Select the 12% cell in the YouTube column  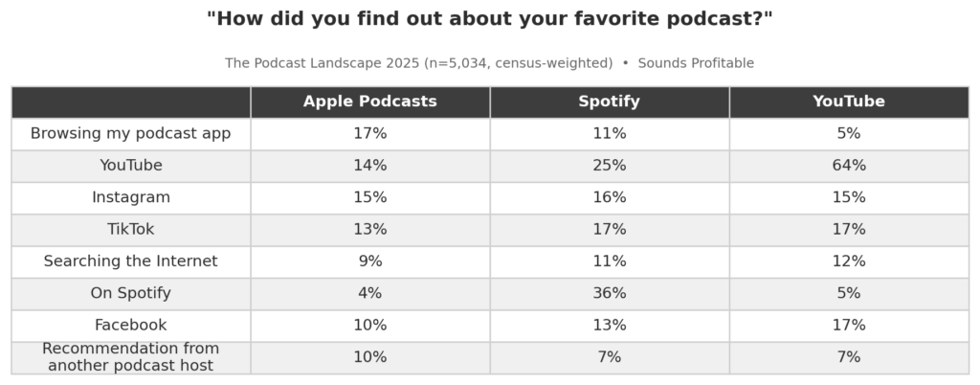848,261
